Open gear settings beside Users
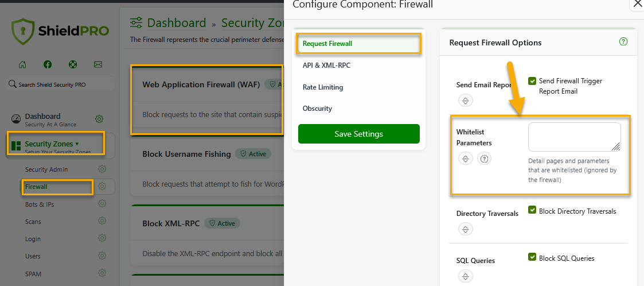 (102, 256)
